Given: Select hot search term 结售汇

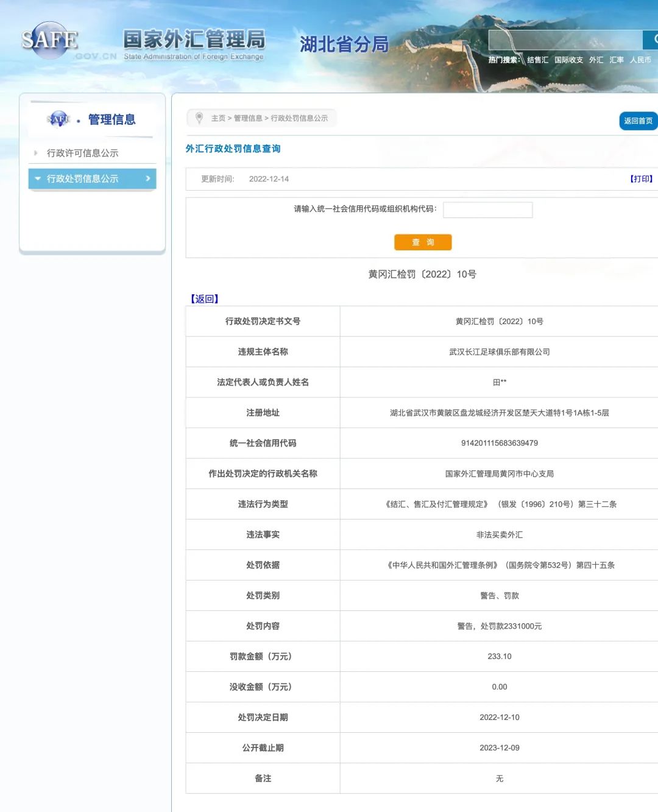Looking at the screenshot, I should [537, 60].
